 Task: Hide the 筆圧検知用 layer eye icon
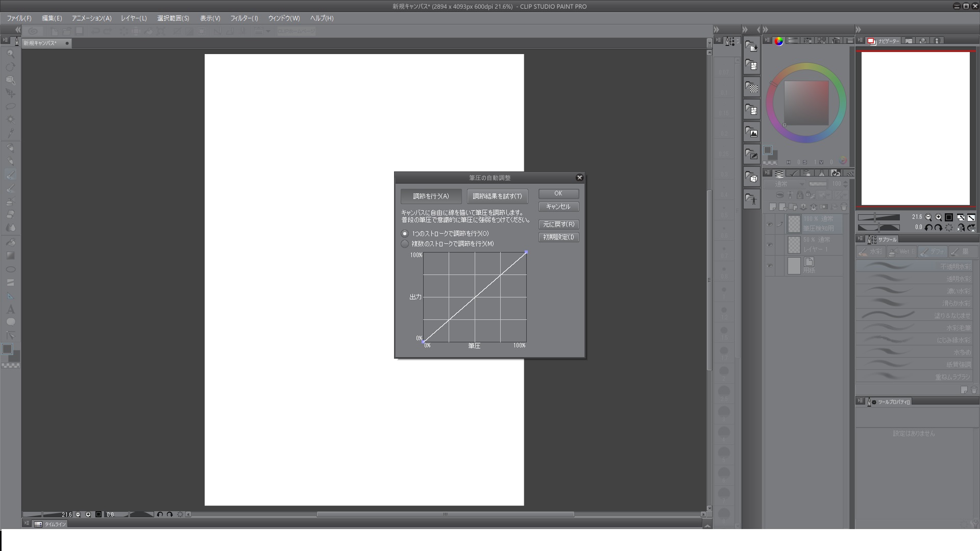pos(769,224)
